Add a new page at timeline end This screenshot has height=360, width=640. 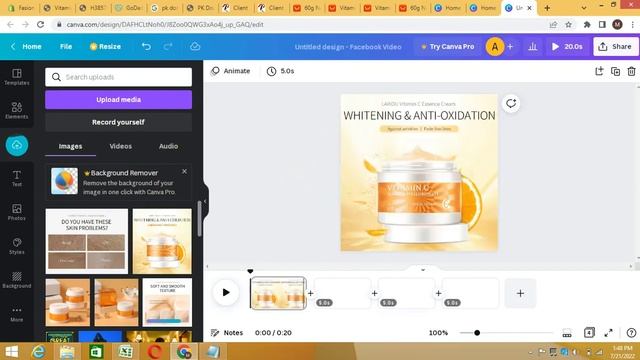point(520,293)
